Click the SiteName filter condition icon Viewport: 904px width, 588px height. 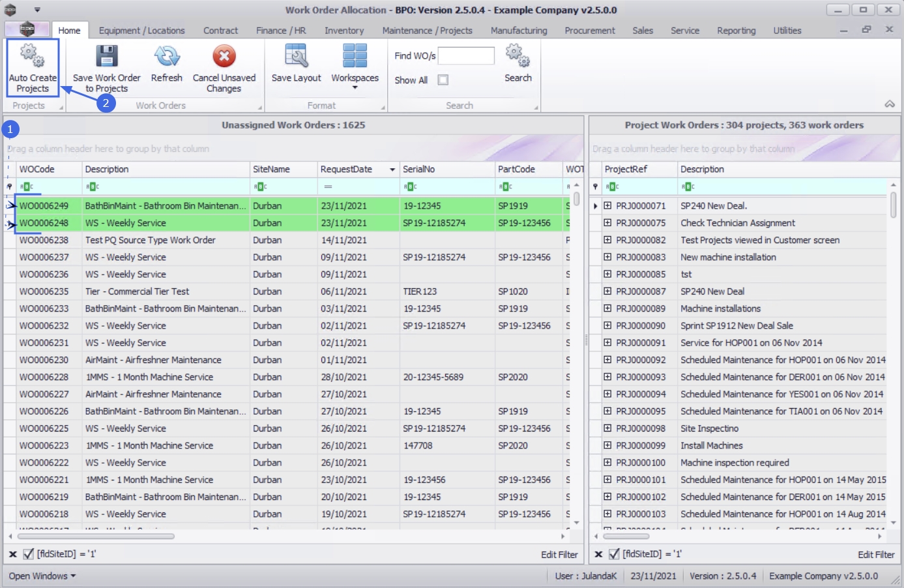pos(261,186)
